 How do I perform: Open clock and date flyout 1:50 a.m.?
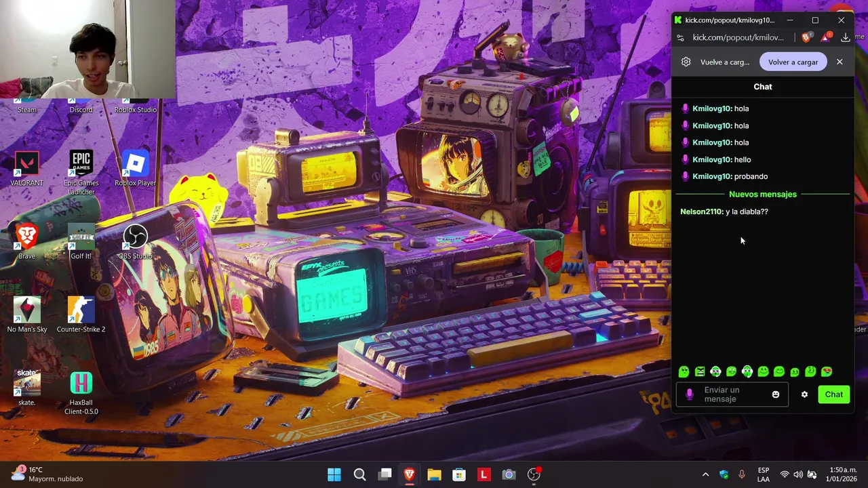(843, 474)
